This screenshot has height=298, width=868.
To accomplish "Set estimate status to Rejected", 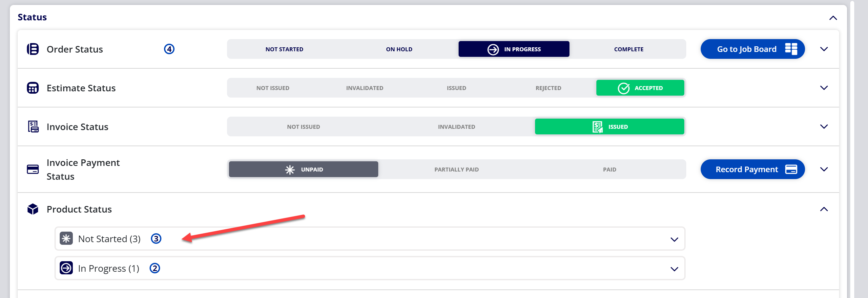I will [548, 88].
